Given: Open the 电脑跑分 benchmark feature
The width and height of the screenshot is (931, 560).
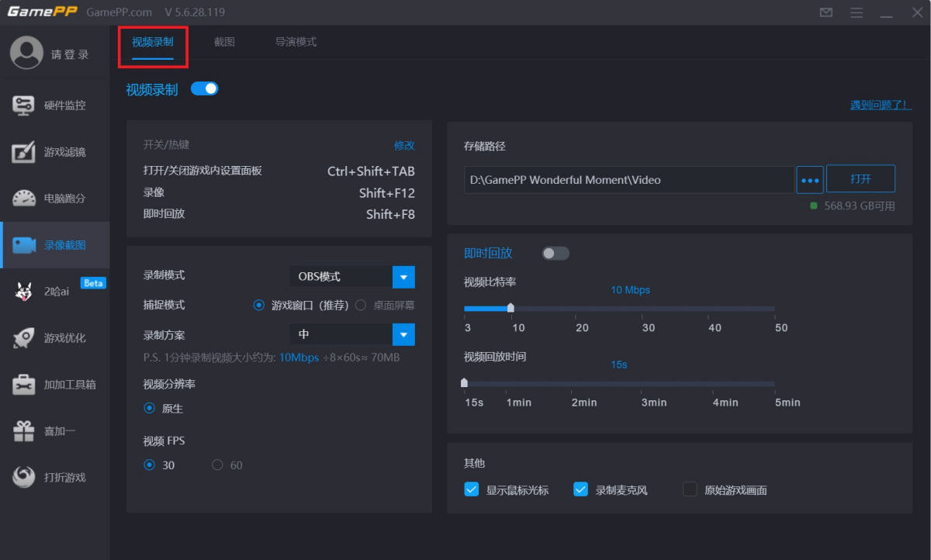Looking at the screenshot, I should [x=54, y=199].
